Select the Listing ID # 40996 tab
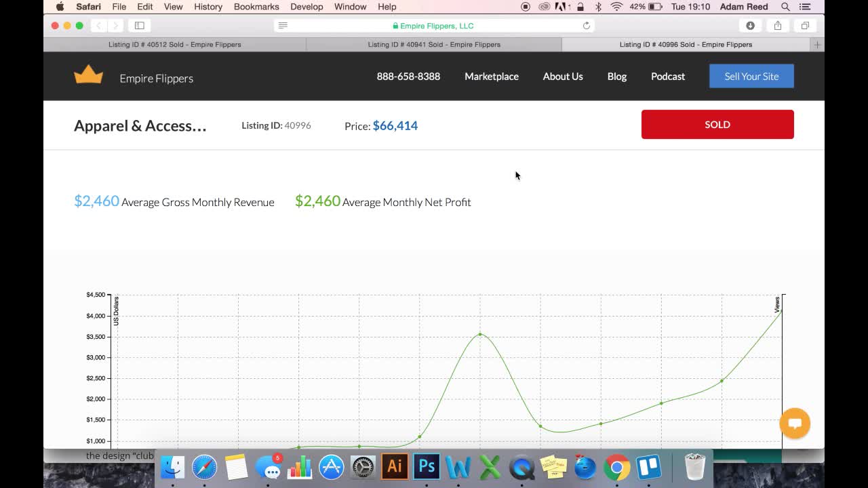Image resolution: width=868 pixels, height=488 pixels. point(686,45)
